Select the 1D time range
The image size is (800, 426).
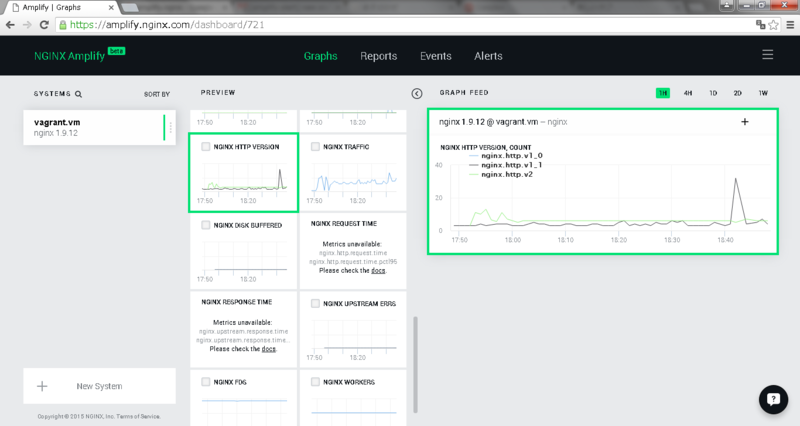click(713, 93)
